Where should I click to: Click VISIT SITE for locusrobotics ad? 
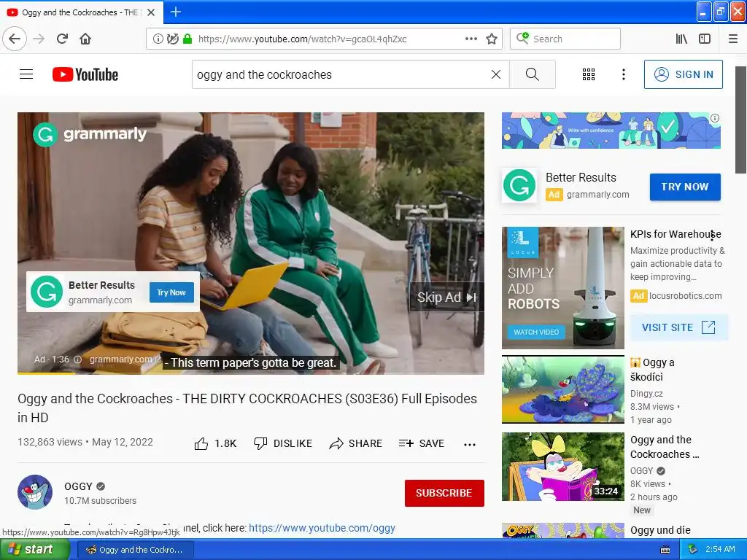(678, 327)
